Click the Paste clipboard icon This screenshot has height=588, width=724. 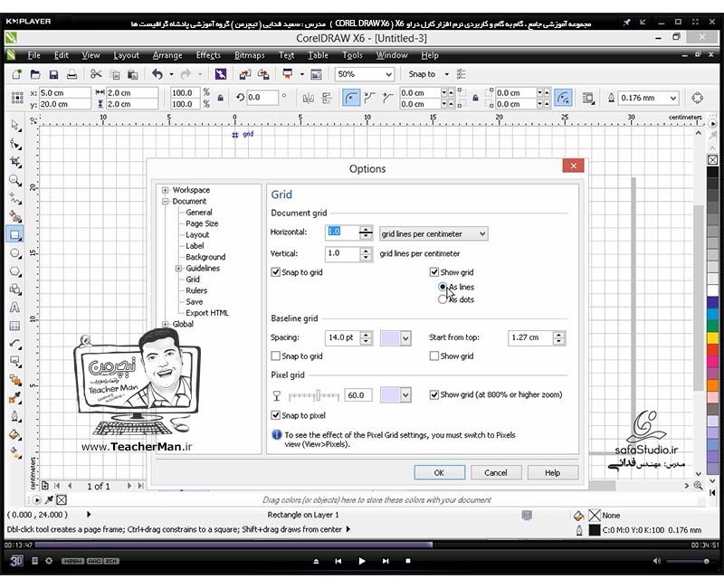coord(133,74)
